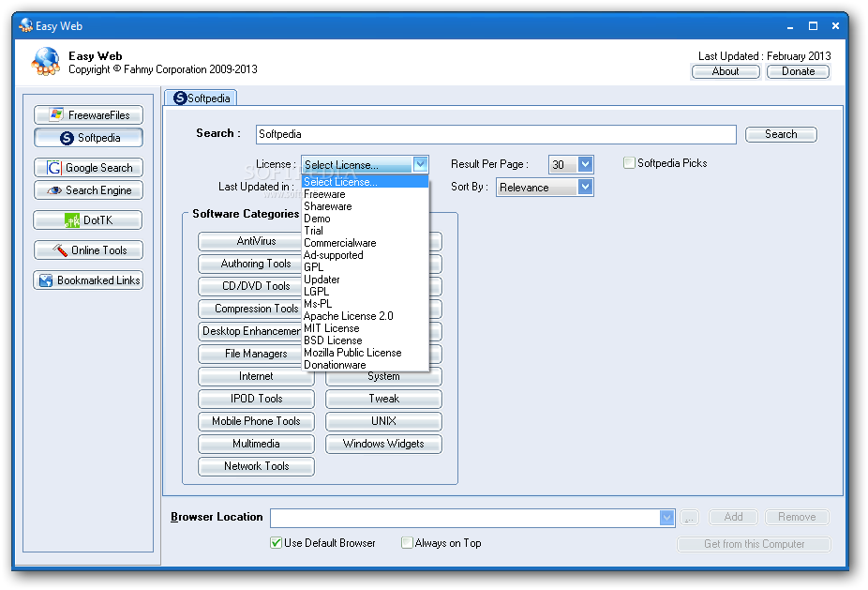Click the File Managers category button

pyautogui.click(x=250, y=354)
